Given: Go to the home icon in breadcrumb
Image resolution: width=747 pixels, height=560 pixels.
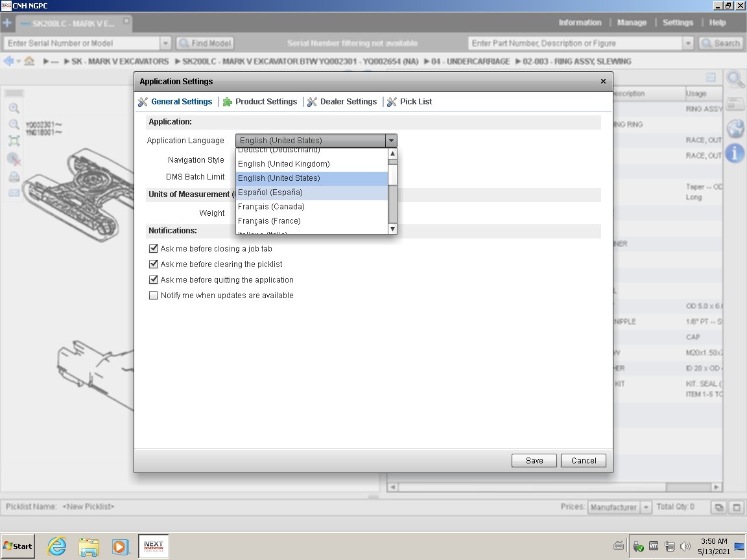Looking at the screenshot, I should (30, 61).
